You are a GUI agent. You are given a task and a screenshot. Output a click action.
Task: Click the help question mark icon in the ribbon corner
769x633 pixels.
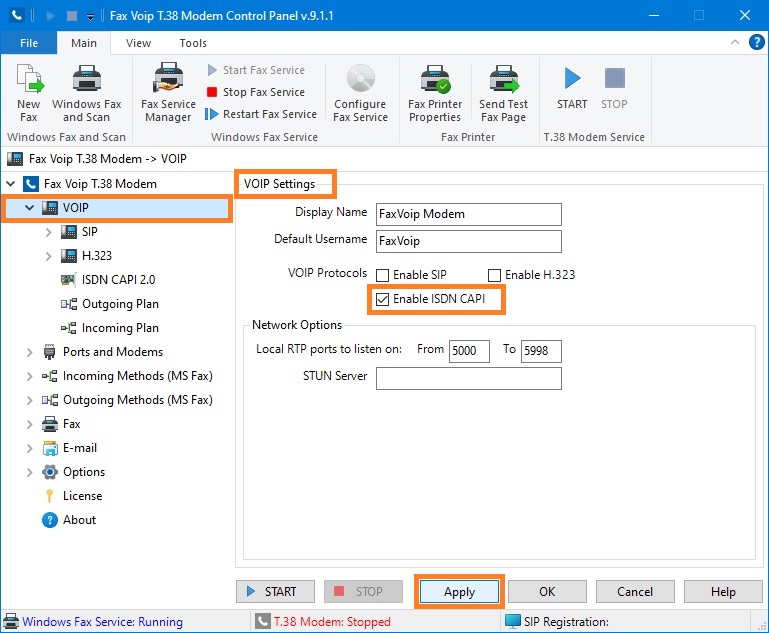click(x=757, y=42)
